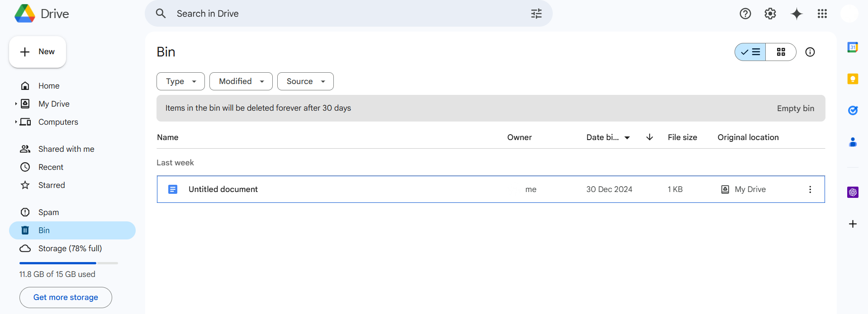Open the Google apps grid

822,14
